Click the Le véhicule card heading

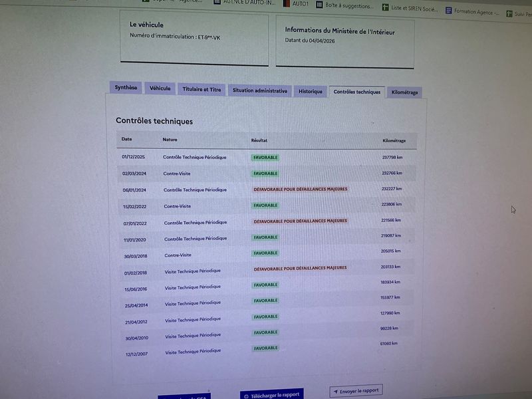tap(146, 25)
